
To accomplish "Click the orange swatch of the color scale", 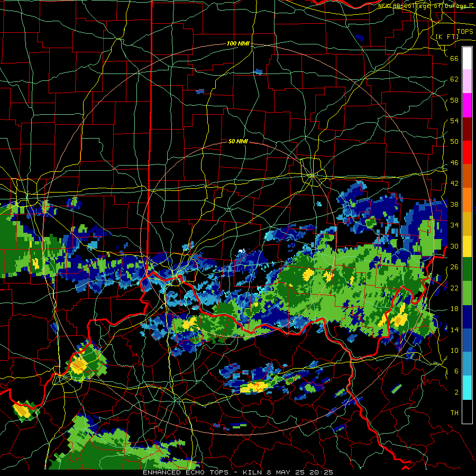I will tap(467, 200).
